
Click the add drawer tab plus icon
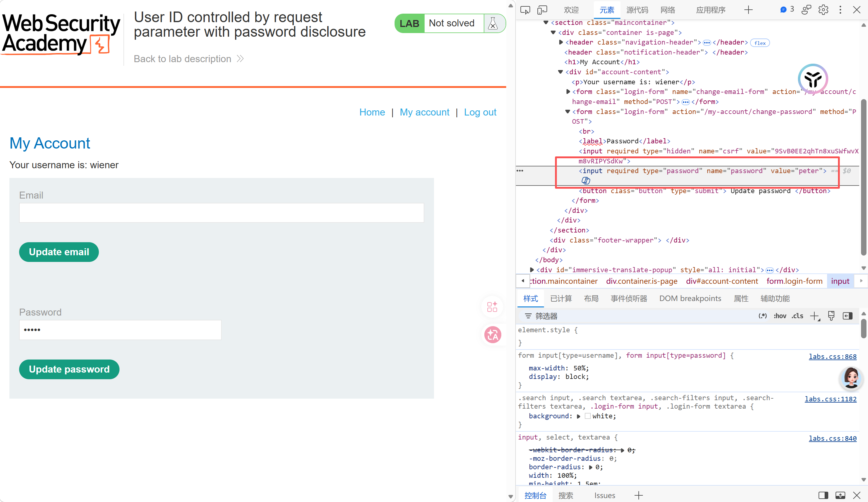coord(639,495)
